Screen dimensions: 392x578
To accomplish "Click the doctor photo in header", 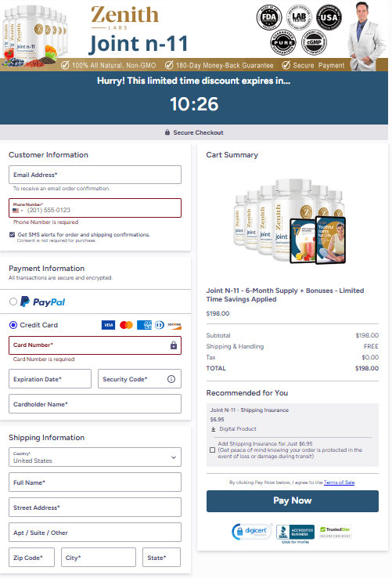I will coord(365,36).
